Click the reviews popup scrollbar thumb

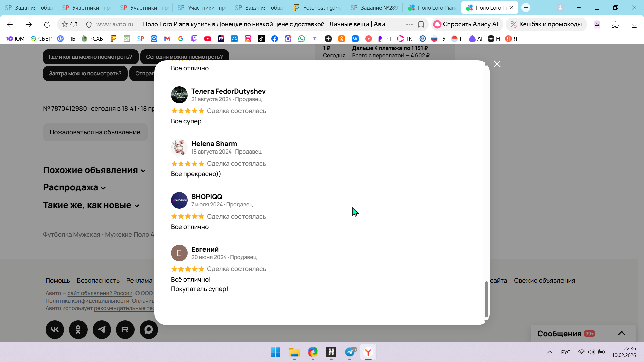tap(486, 299)
